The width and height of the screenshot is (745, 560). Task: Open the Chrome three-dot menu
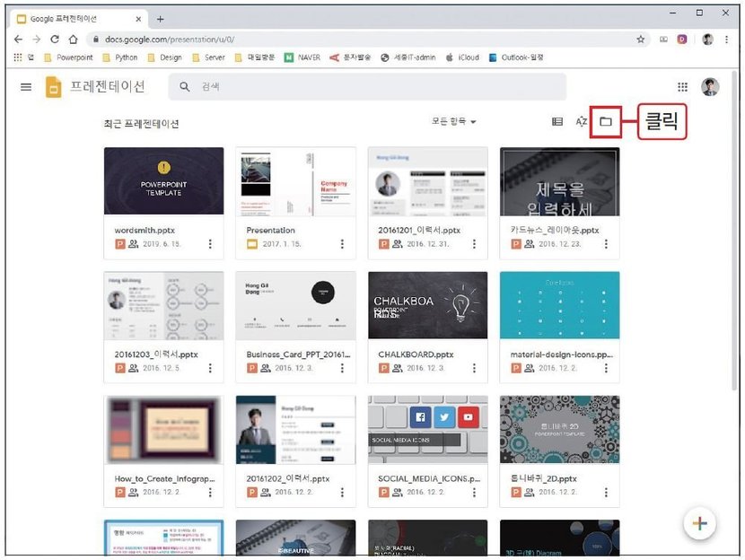point(726,39)
